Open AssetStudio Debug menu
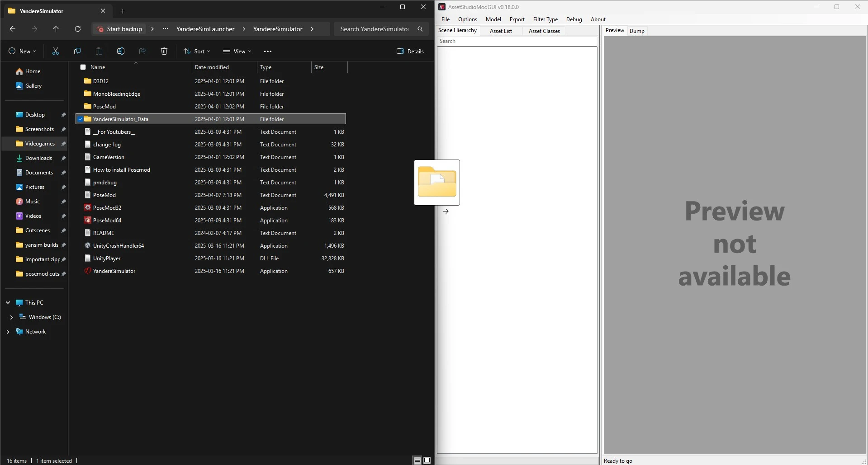The image size is (868, 465). point(574,19)
